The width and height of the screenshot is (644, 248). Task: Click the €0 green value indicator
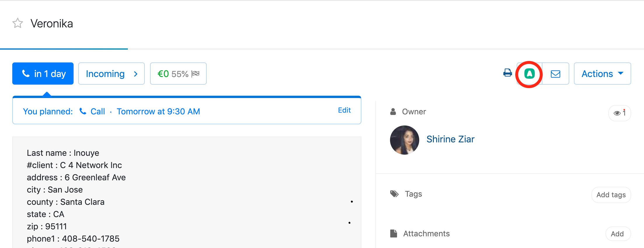pyautogui.click(x=163, y=74)
